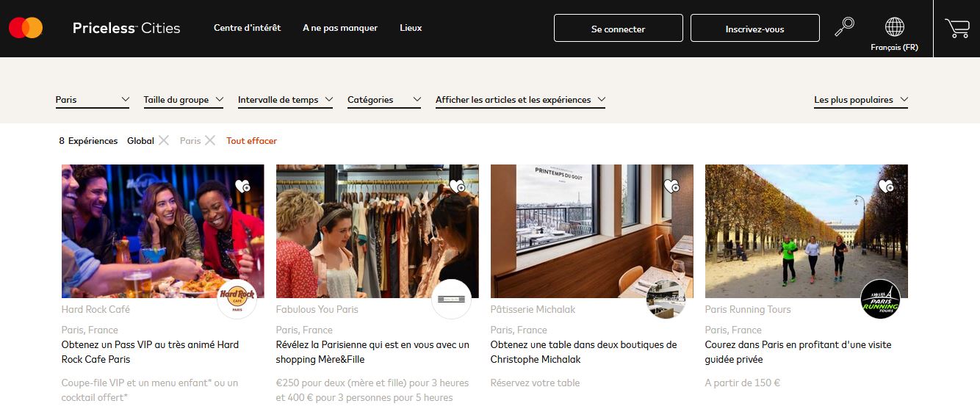Remove the Paris filter tag
Image resolution: width=980 pixels, height=409 pixels.
click(x=210, y=140)
